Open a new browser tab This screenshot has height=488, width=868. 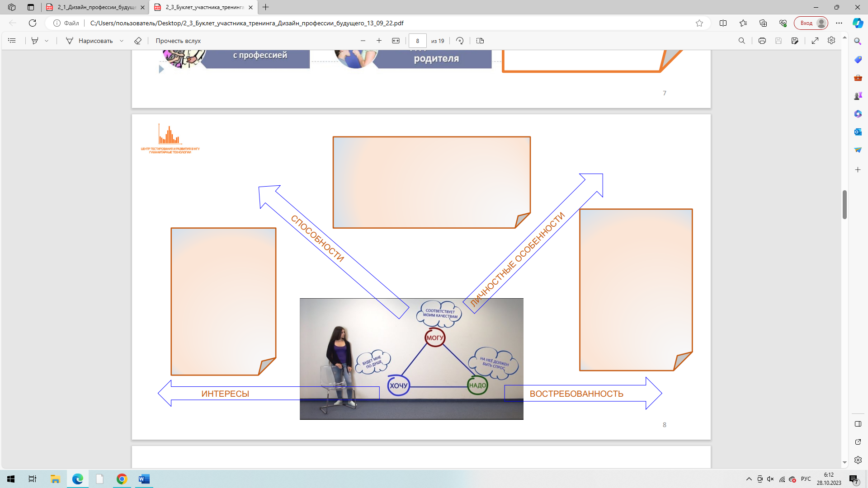click(266, 7)
